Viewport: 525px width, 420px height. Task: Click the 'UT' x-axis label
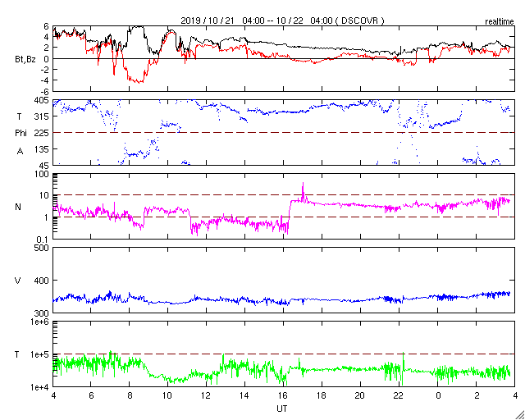tap(282, 409)
